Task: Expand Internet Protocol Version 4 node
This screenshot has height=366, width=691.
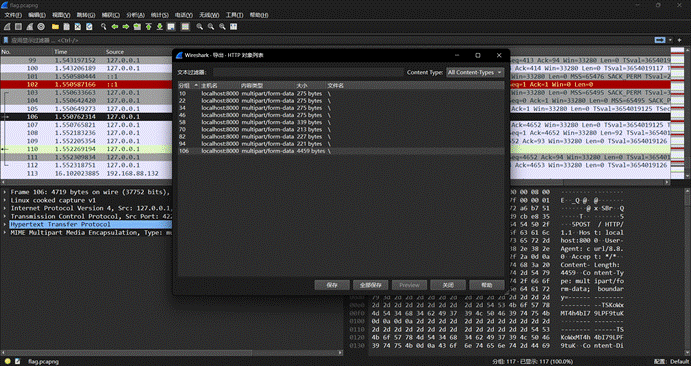Action: pos(5,208)
